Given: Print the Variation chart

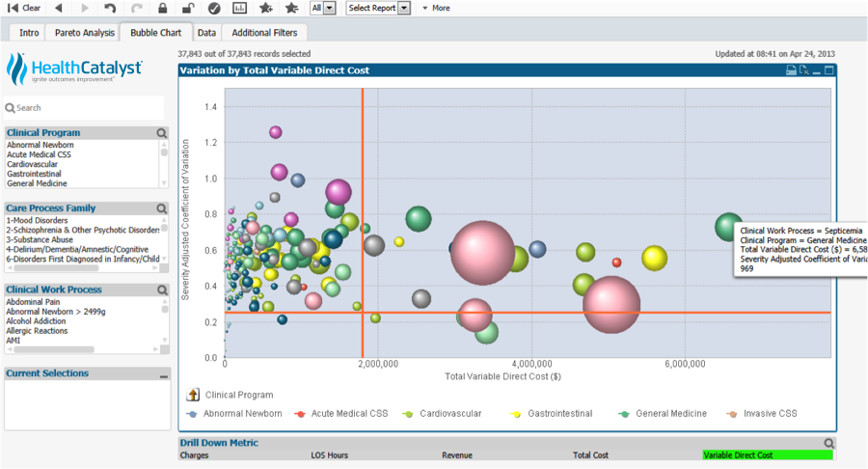Looking at the screenshot, I should pos(791,70).
